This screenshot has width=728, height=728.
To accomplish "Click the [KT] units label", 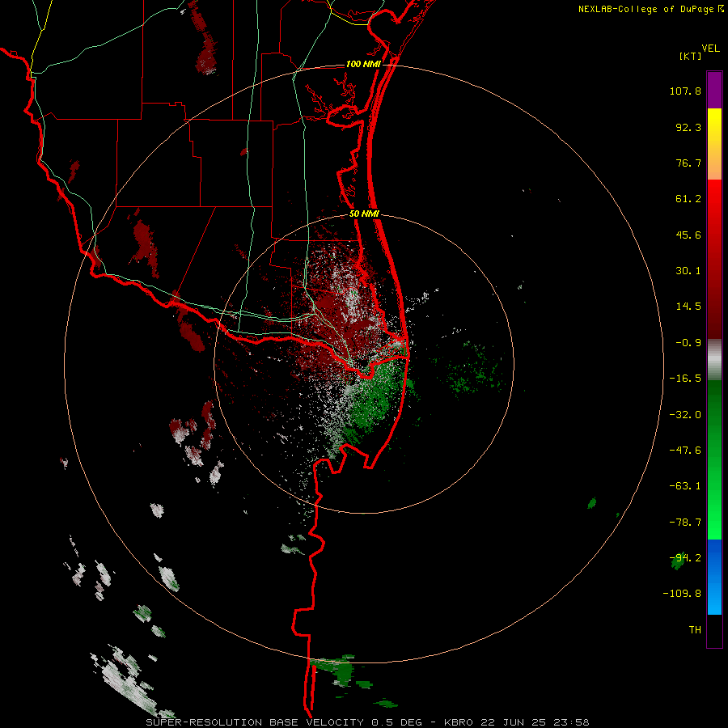I will click(x=691, y=56).
